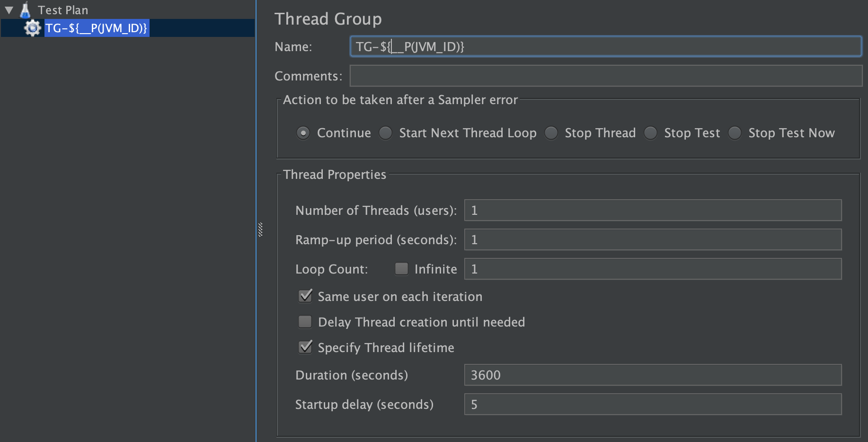
Task: Click the Comments text field
Action: pos(605,76)
